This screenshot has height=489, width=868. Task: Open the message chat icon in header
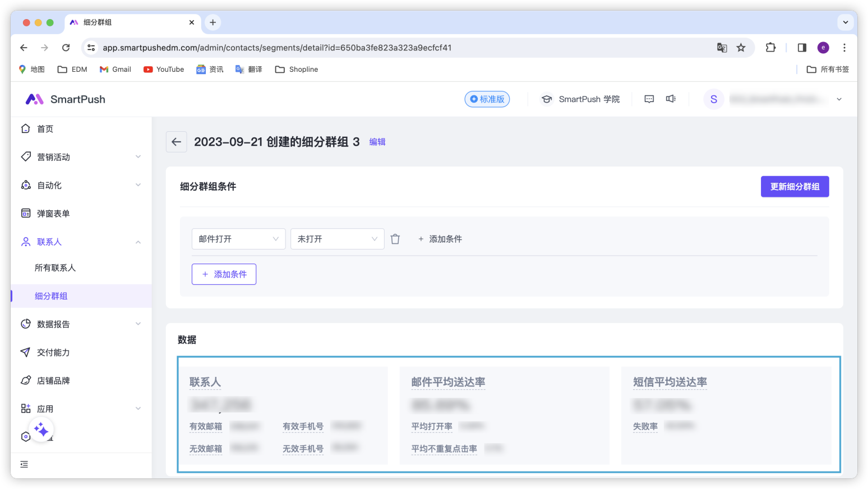click(x=649, y=99)
